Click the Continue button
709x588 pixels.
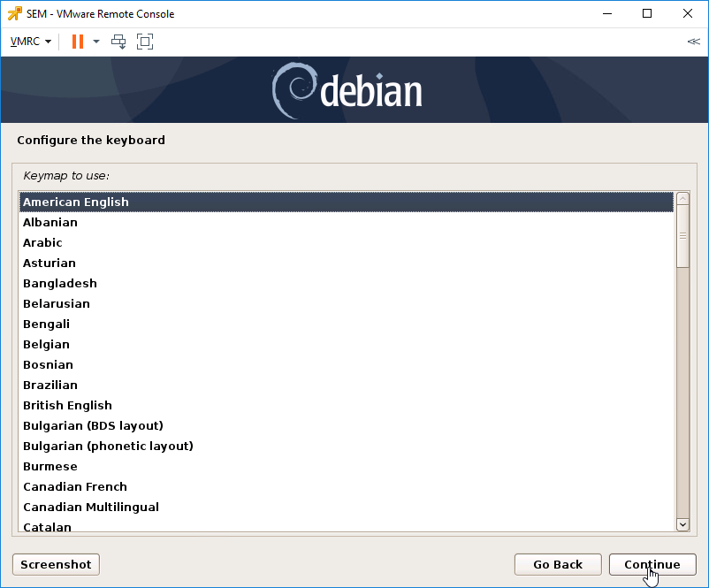pos(652,564)
